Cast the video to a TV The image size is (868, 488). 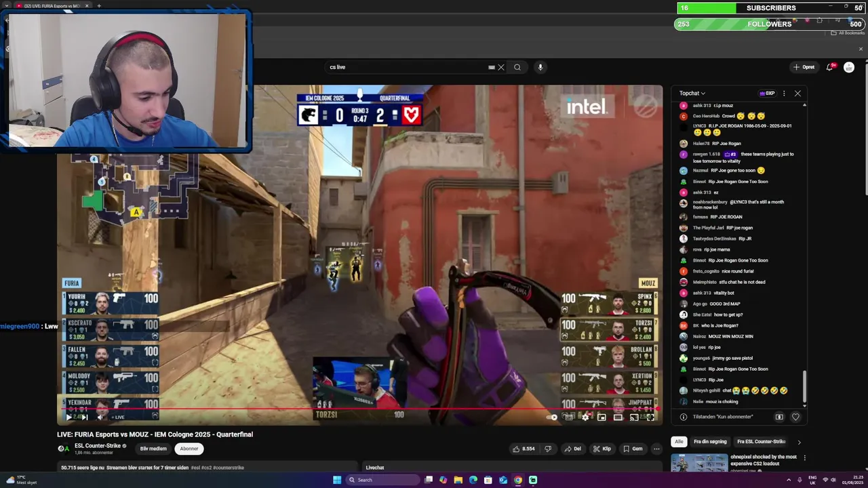point(634,417)
